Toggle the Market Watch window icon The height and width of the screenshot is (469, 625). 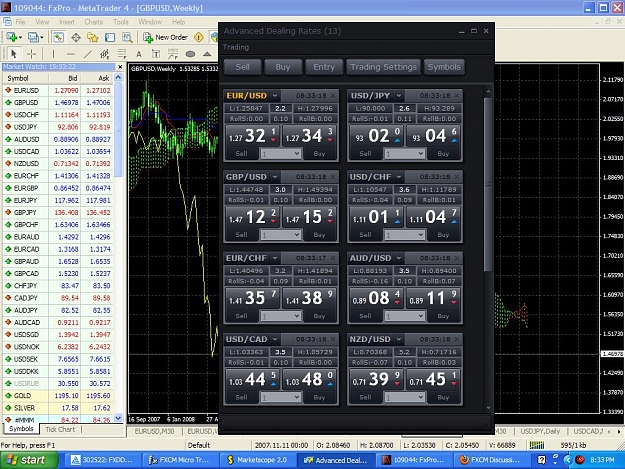tap(59, 37)
